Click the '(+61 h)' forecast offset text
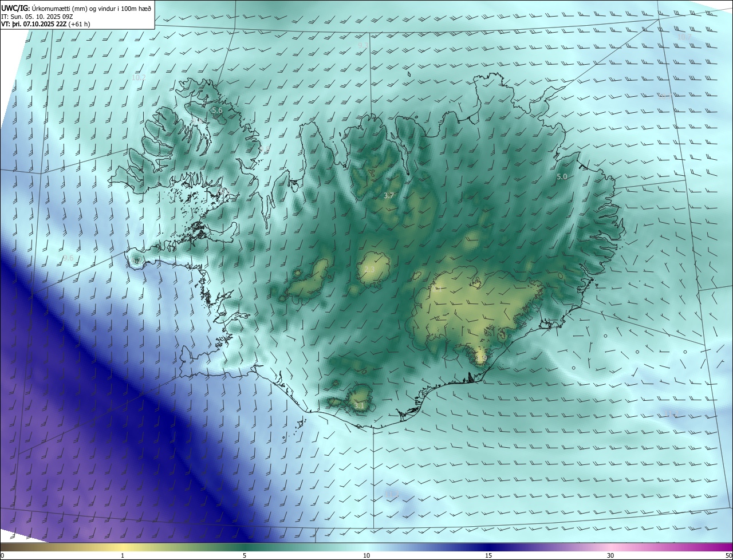This screenshot has height=560, width=733. coord(79,24)
